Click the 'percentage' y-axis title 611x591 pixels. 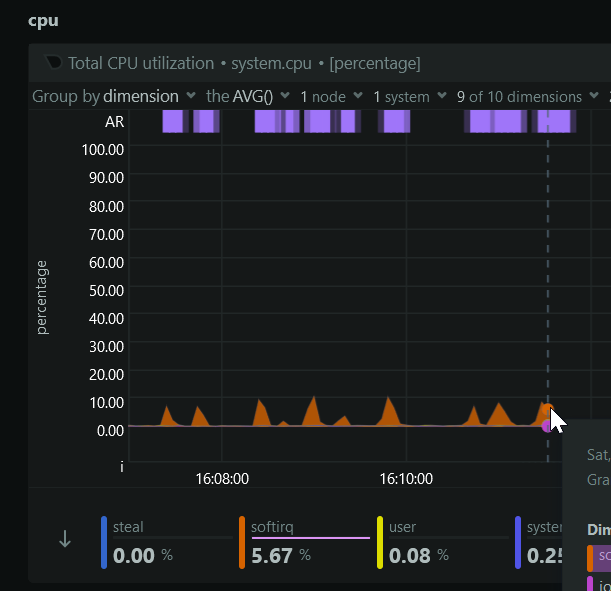pos(41,297)
